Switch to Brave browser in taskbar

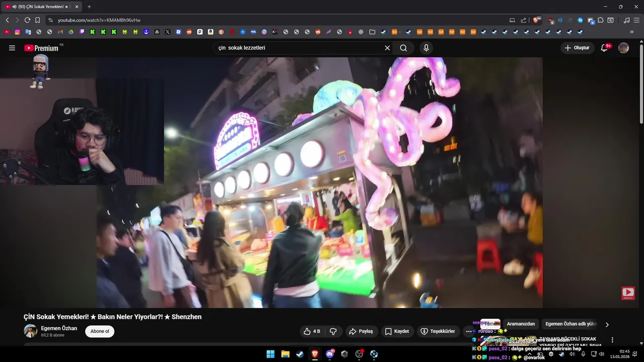click(x=315, y=354)
